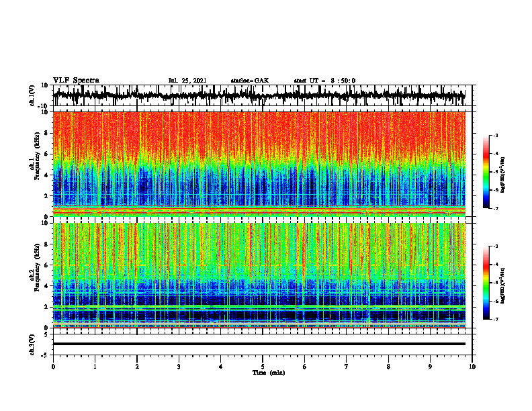The width and height of the screenshot is (532, 411).
Task: Click the "ch.3(V)" axis label
Action: coord(32,345)
